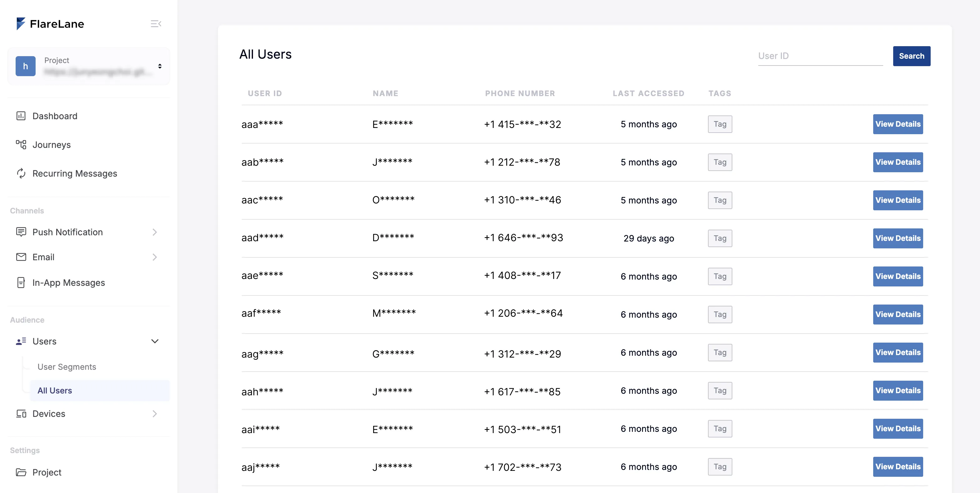
Task: Click the project avatar 'h' icon
Action: (26, 66)
